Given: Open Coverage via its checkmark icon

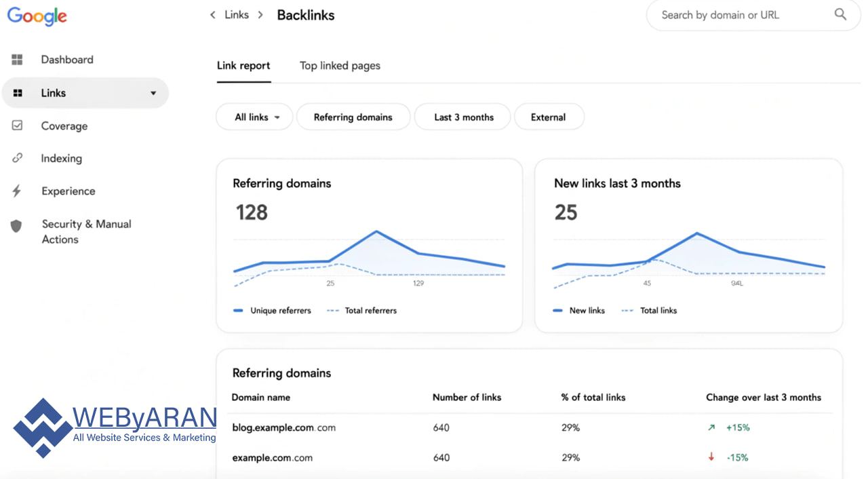Looking at the screenshot, I should pos(17,126).
